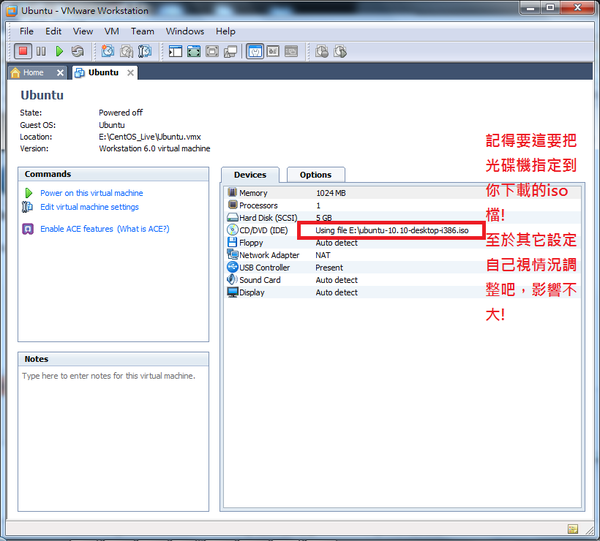This screenshot has height=541, width=600.
Task: Open the Team menu
Action: [142, 31]
